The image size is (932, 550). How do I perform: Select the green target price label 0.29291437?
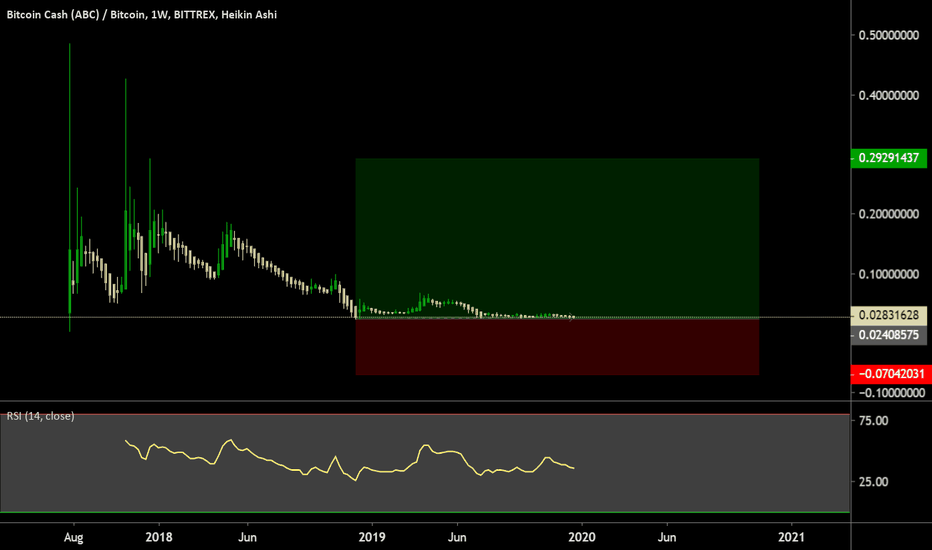(x=889, y=158)
